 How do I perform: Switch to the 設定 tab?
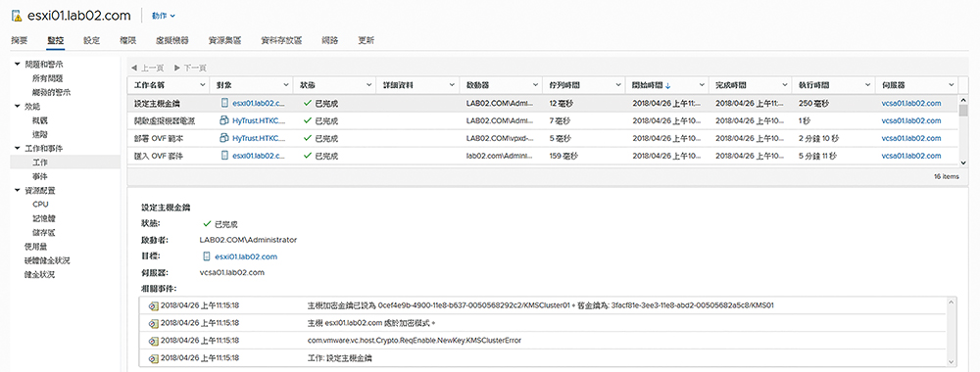(x=92, y=40)
